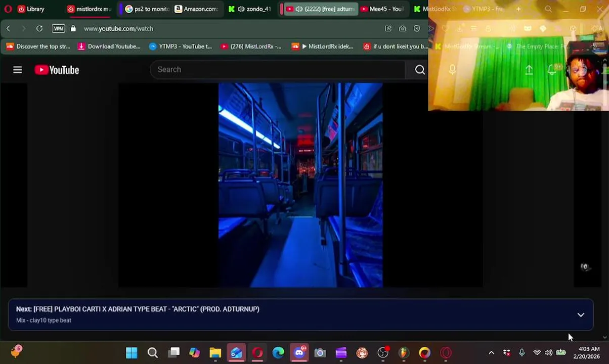Open the (276) MistLordRx bookmark

[251, 47]
